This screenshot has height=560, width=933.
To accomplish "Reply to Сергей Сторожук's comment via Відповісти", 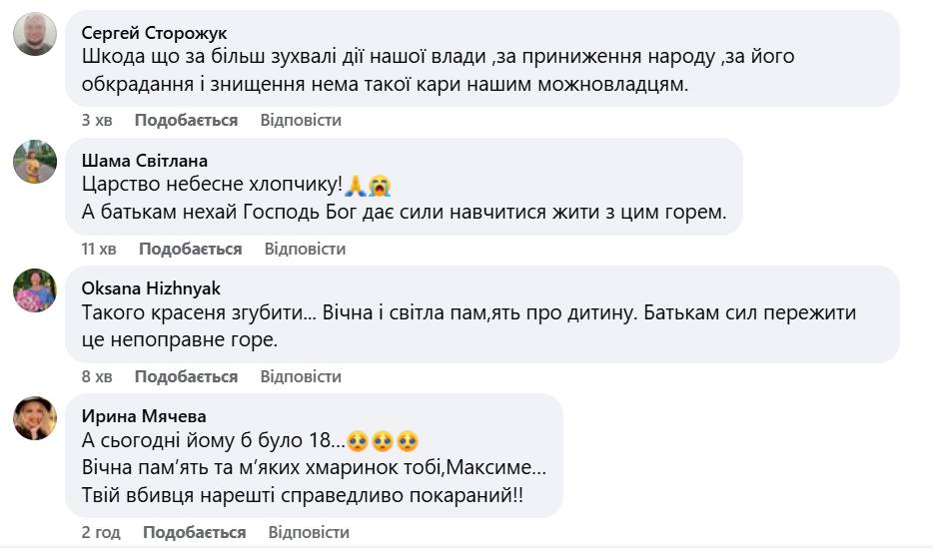I will (x=301, y=120).
